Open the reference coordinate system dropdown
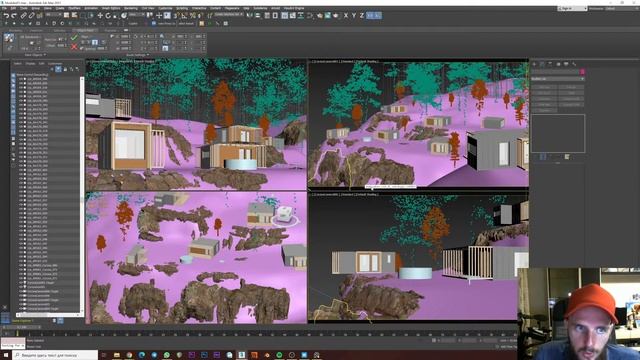The width and height of the screenshot is (640, 360). point(136,14)
